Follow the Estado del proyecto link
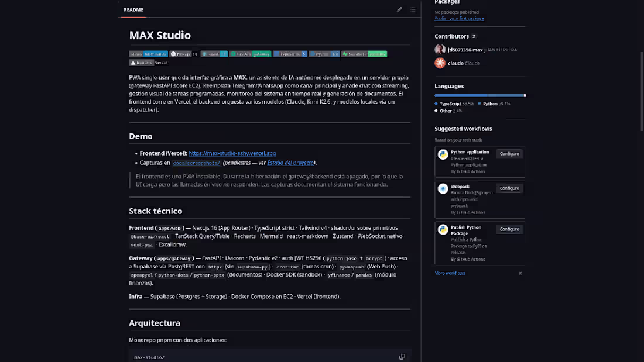This screenshot has width=644, height=362. (x=290, y=163)
